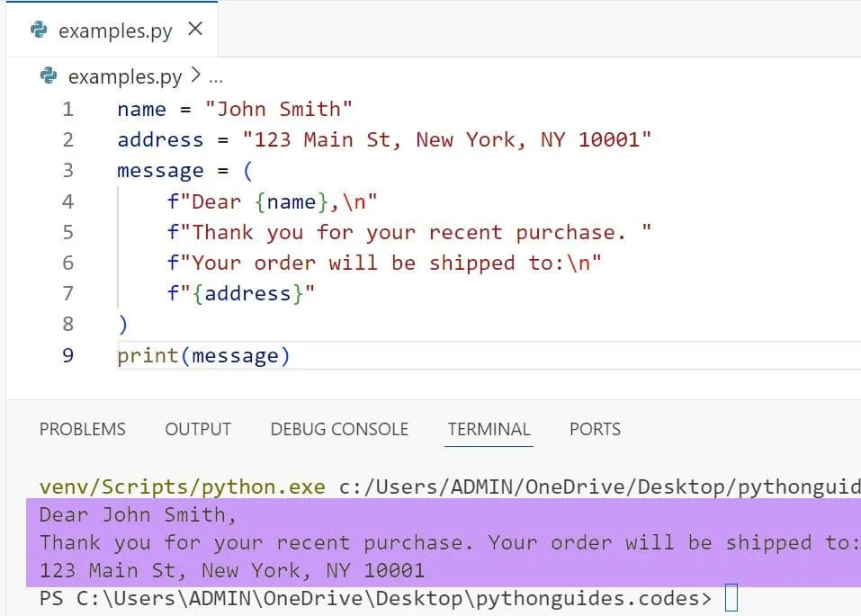This screenshot has height=616, width=861.
Task: Click line number 9 in the gutter
Action: 68,355
